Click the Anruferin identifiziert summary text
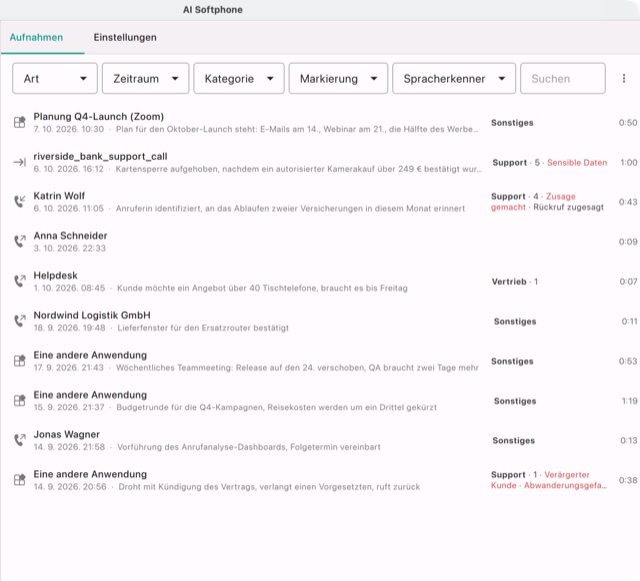The height and width of the screenshot is (581, 640). 290,209
